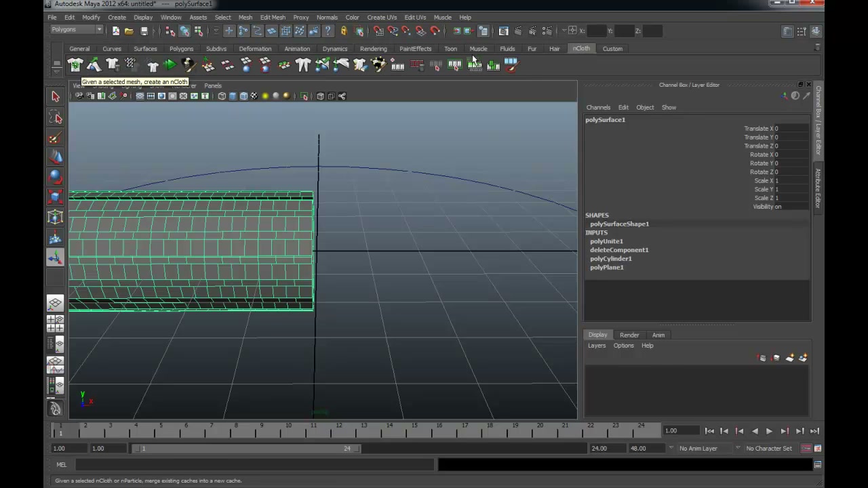Click the current frame field

680,431
